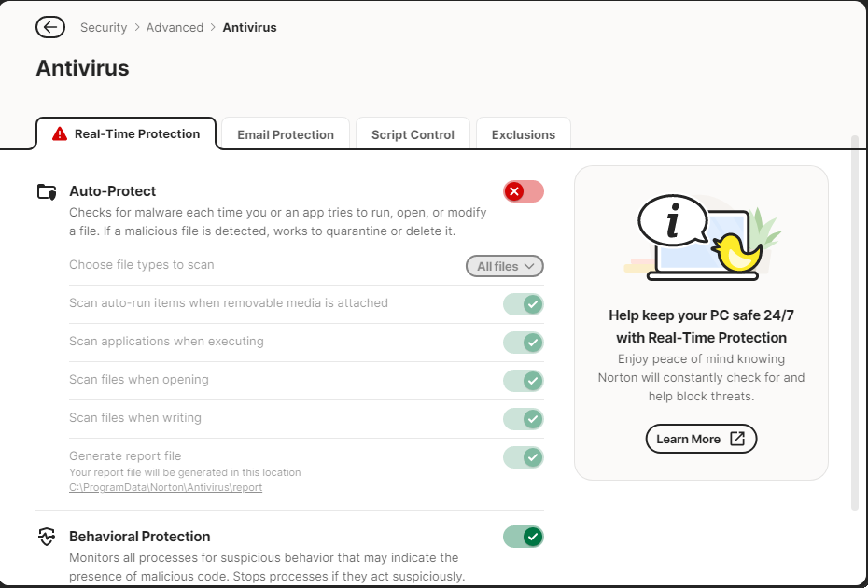Screen dimensions: 868x588
Task: Enable the Auto-Protect toggle
Action: (523, 191)
